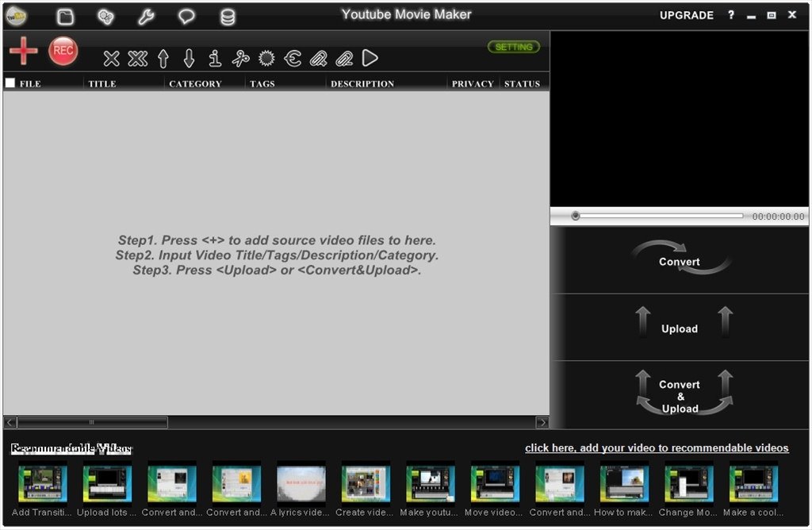Open the 'Change Mo...' video thumbnail
Viewport: 812px width, 530px height.
point(689,483)
